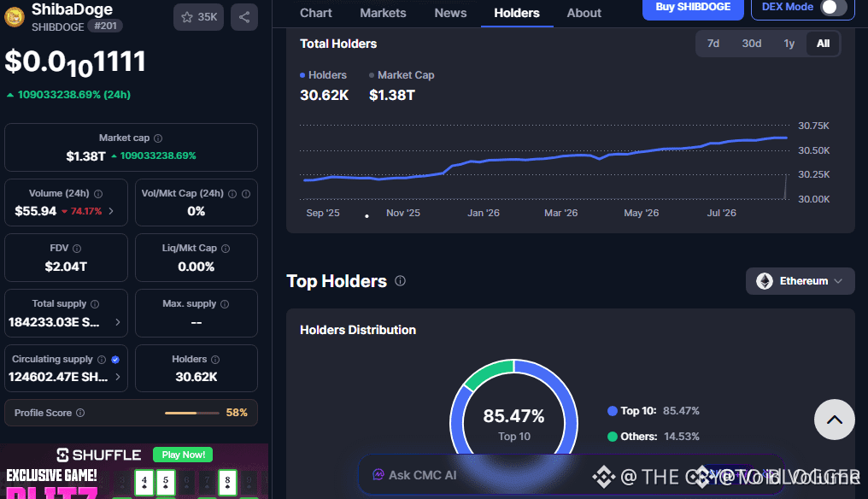Click the Top 10 blue legend swatch
Image resolution: width=868 pixels, height=499 pixels.
point(613,411)
